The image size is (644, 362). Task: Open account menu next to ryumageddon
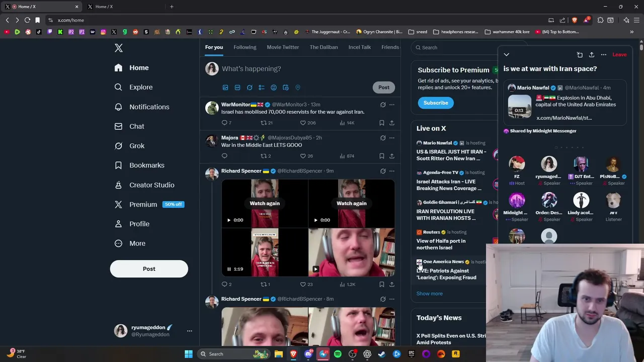point(190,331)
